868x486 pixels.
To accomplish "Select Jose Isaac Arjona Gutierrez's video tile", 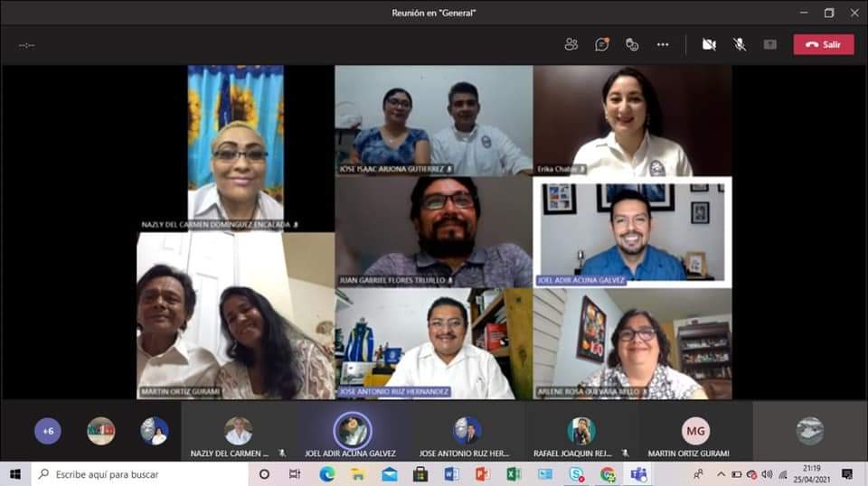I will click(434, 120).
